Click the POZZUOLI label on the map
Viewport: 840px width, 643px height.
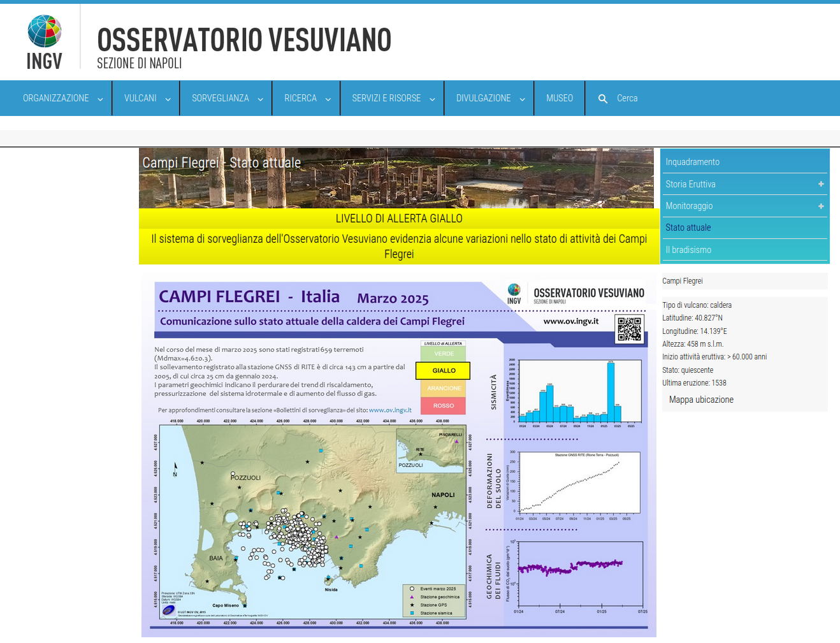point(246,477)
